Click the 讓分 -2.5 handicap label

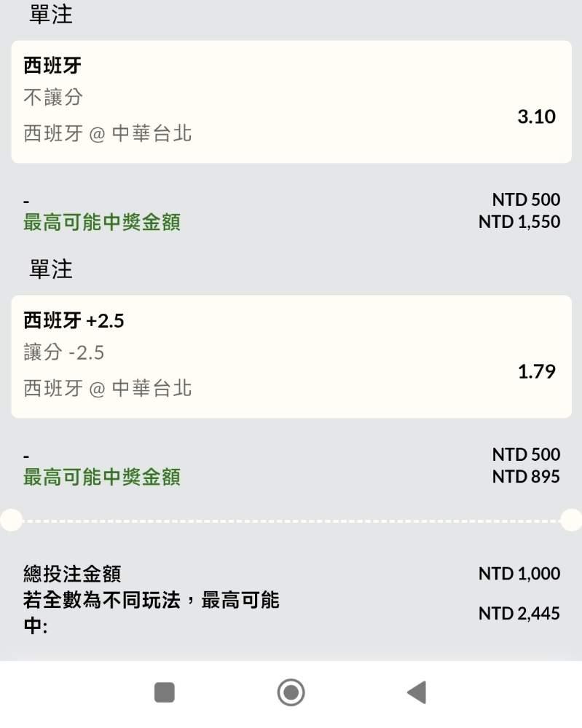[x=64, y=353]
